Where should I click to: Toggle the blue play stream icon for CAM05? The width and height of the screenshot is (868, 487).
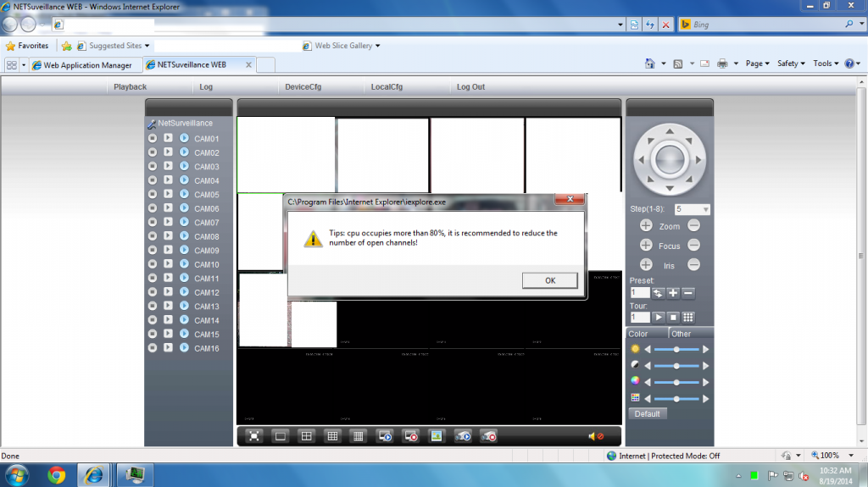[184, 195]
